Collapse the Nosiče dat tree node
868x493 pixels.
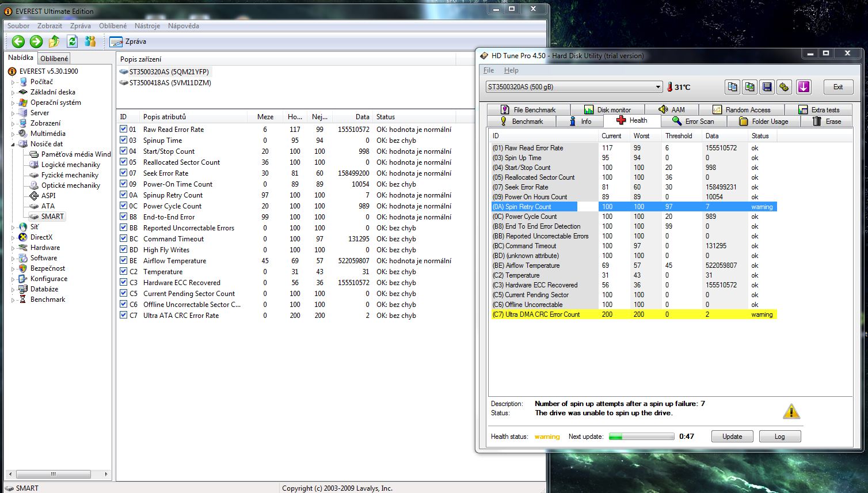(x=13, y=145)
